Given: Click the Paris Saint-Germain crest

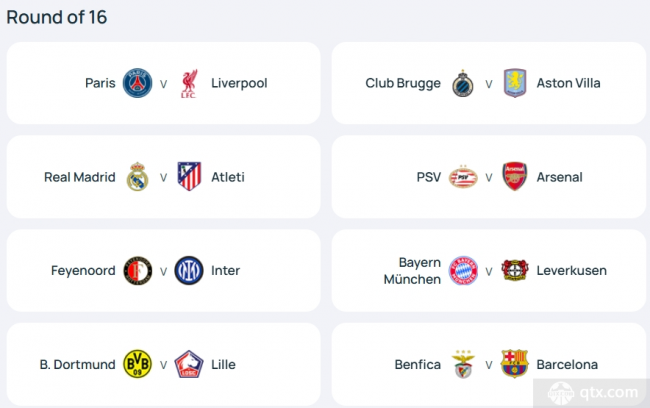Looking at the screenshot, I should [137, 83].
